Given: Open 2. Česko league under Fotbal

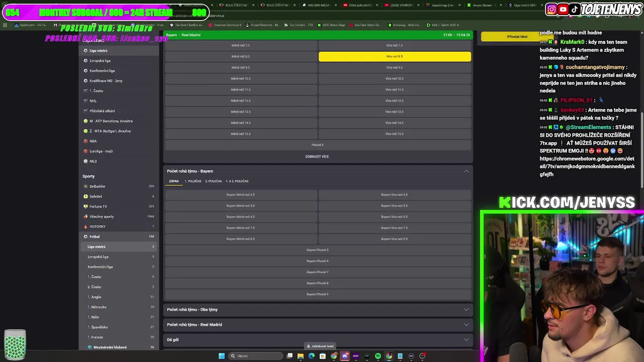Looking at the screenshot, I should coord(119,287).
